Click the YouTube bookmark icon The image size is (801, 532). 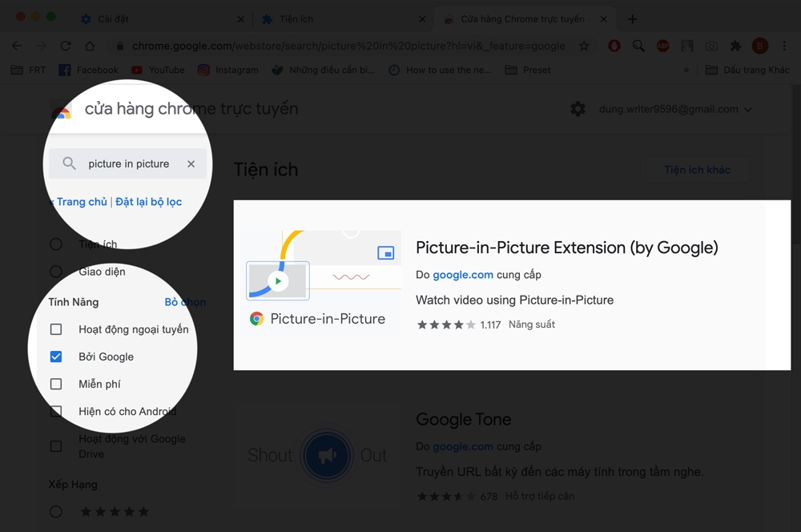(x=139, y=70)
